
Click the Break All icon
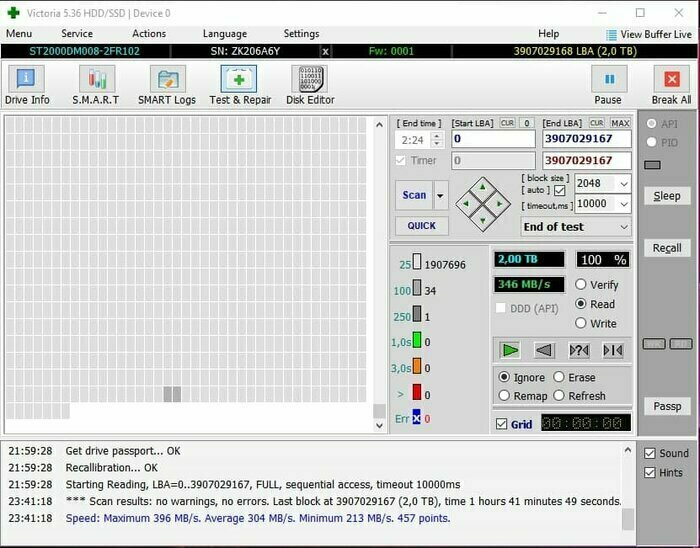coord(671,79)
